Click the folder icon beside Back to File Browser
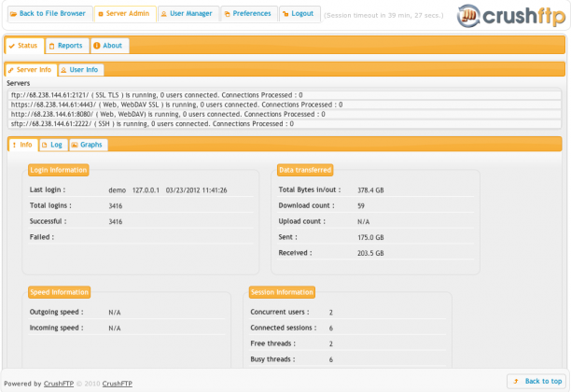 pyautogui.click(x=13, y=14)
